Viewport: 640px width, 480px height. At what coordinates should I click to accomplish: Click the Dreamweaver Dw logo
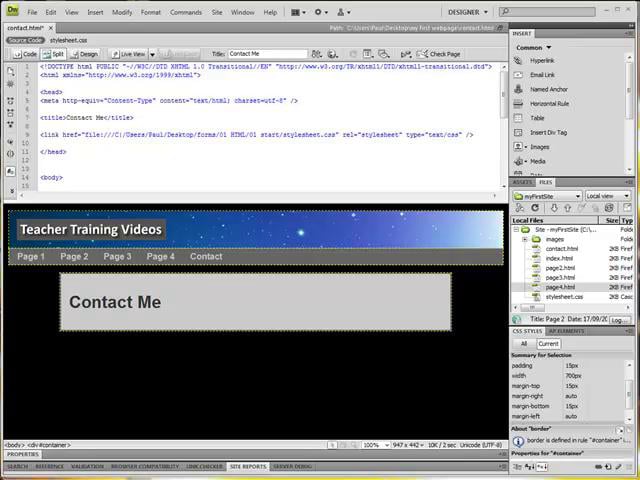(x=13, y=11)
